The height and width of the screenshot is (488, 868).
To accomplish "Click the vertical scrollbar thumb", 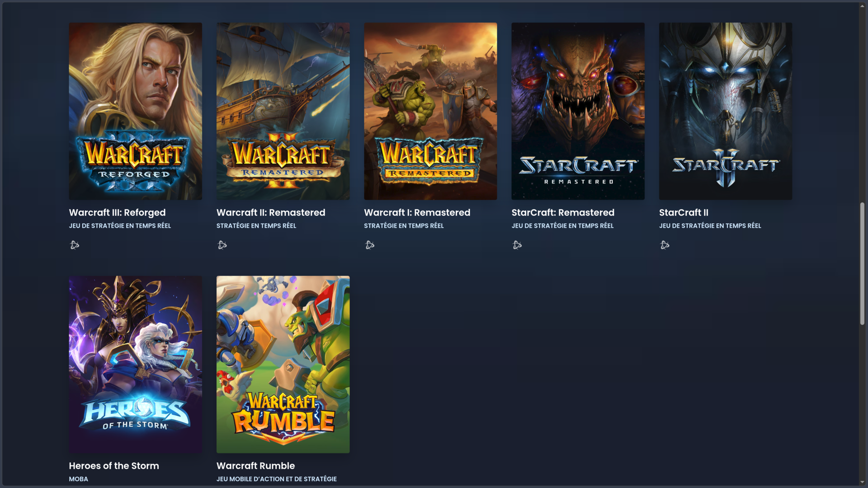I will [x=862, y=263].
